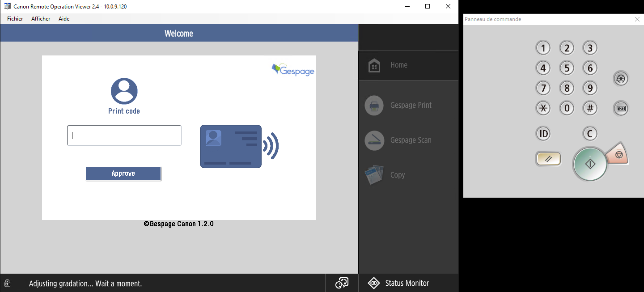Image resolution: width=644 pixels, height=292 pixels.
Task: Click keypad number 5 button
Action: pyautogui.click(x=567, y=68)
